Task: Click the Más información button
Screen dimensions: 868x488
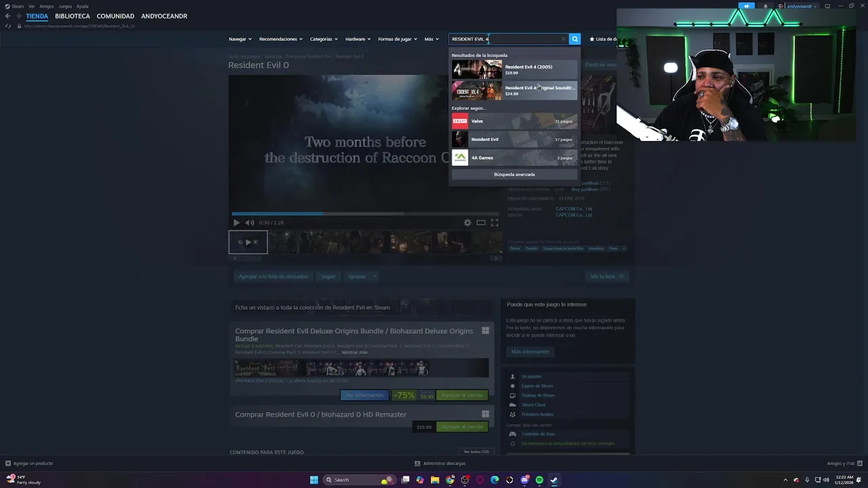Action: coord(530,352)
